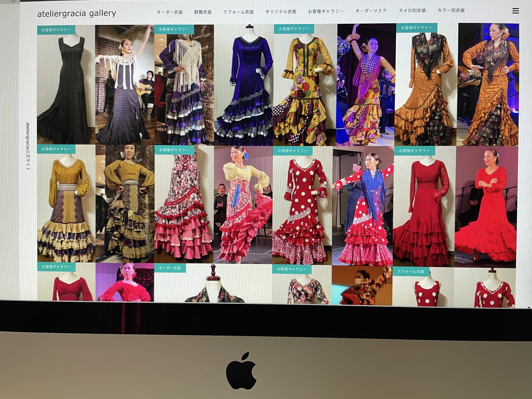Image resolution: width=532 pixels, height=399 pixels.
Task: Open the dancer in yellow floral dress photo
Action: tap(366, 85)
